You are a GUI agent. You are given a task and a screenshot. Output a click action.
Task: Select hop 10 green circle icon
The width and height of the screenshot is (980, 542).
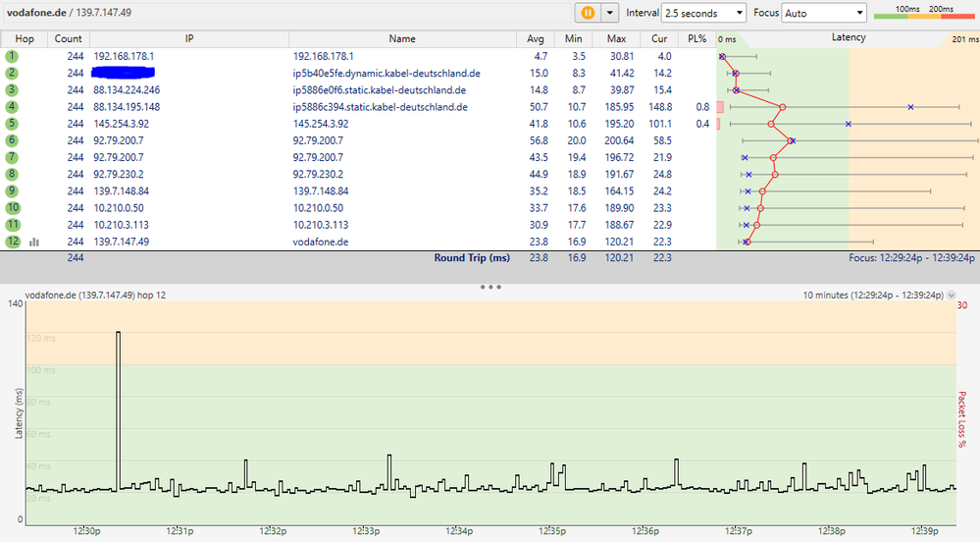(13, 208)
